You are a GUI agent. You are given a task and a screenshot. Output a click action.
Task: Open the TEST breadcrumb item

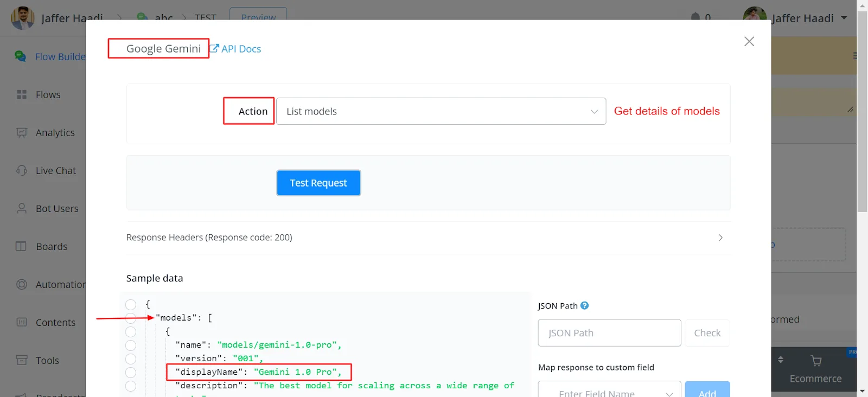pos(205,18)
